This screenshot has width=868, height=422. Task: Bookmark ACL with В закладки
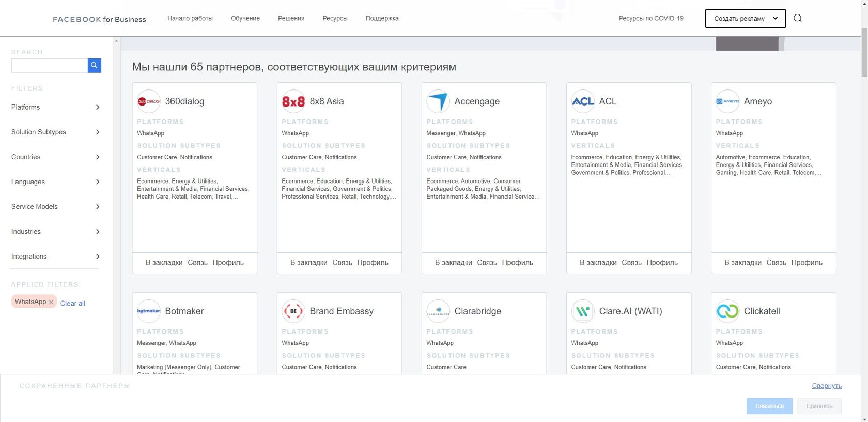598,263
